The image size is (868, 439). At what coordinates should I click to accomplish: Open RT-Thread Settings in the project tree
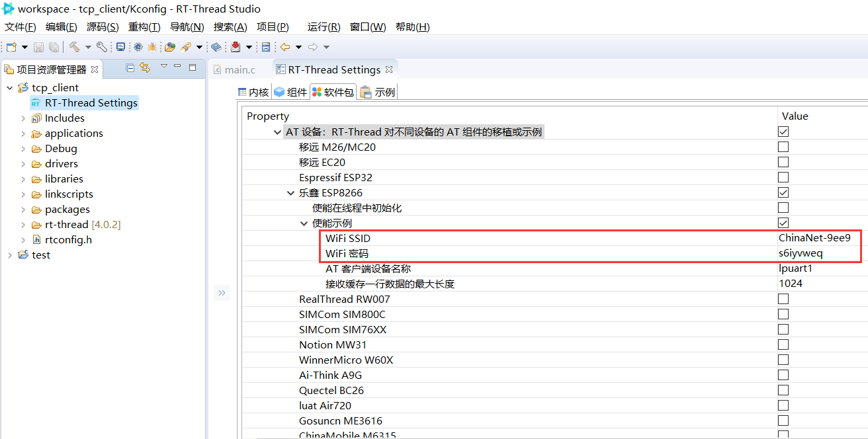[x=91, y=102]
